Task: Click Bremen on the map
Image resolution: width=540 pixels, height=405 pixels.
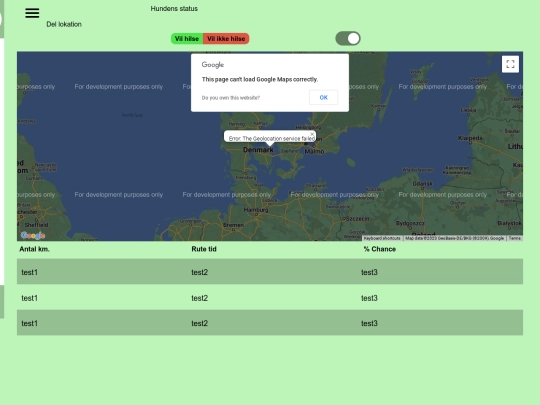Action: 233,225
